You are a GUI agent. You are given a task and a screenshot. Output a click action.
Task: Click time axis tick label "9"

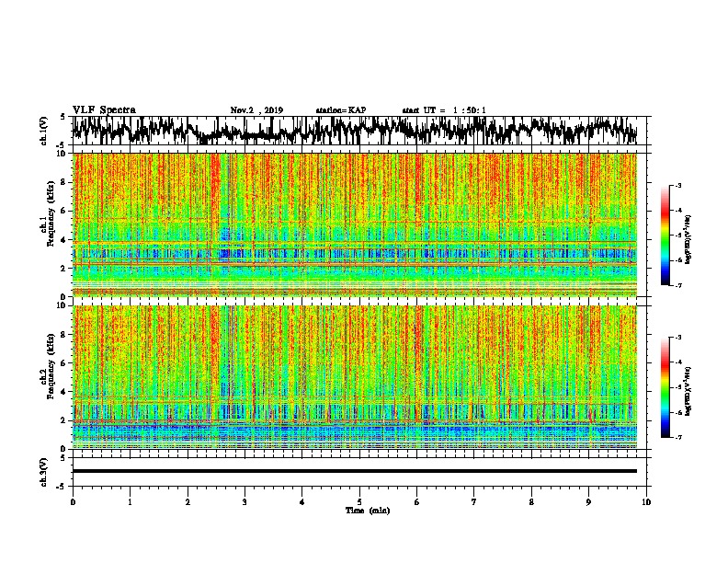[x=588, y=502]
